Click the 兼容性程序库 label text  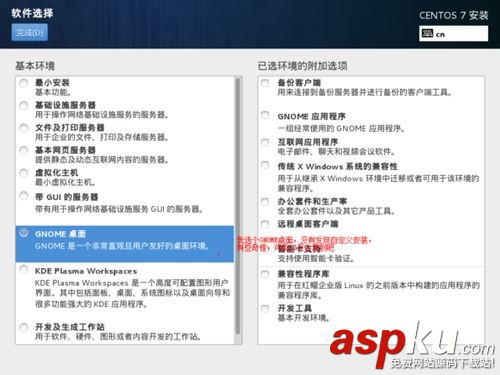[303, 274]
